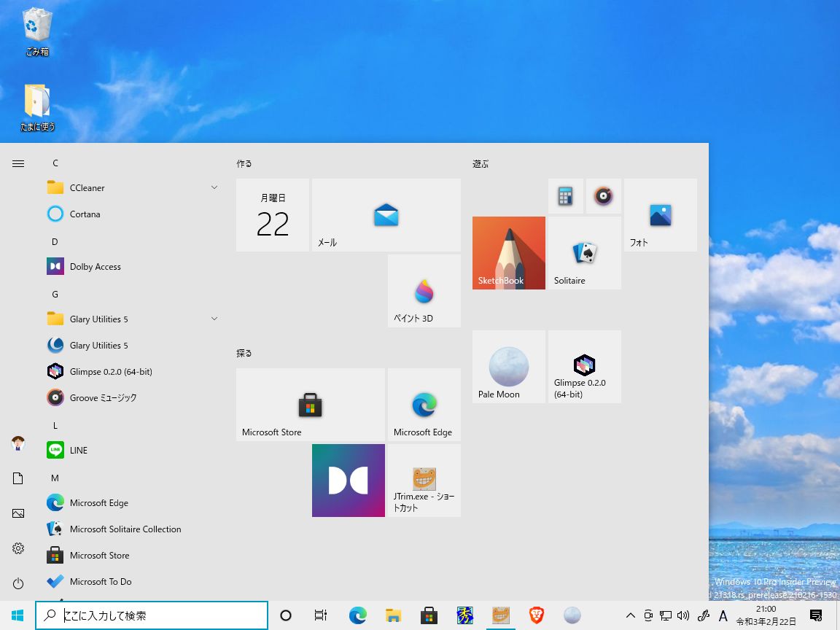Open Microsoft Edge in the app list
840x630 pixels.
132,502
